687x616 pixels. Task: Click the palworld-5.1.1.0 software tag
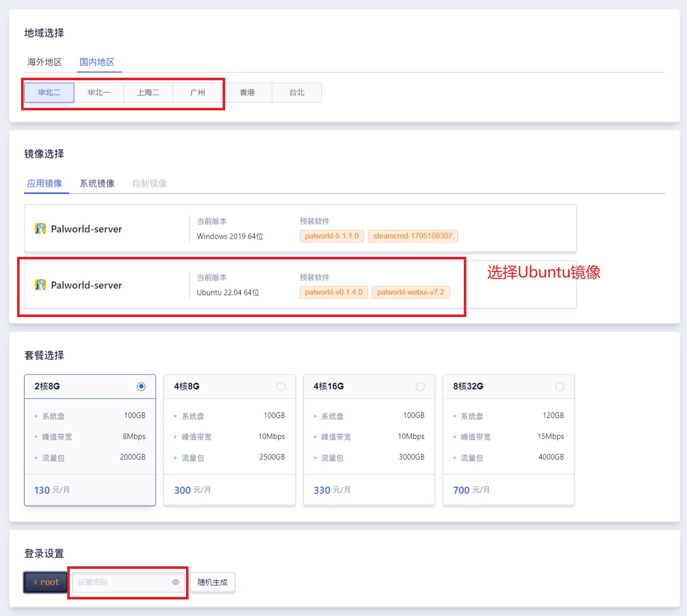pos(332,236)
